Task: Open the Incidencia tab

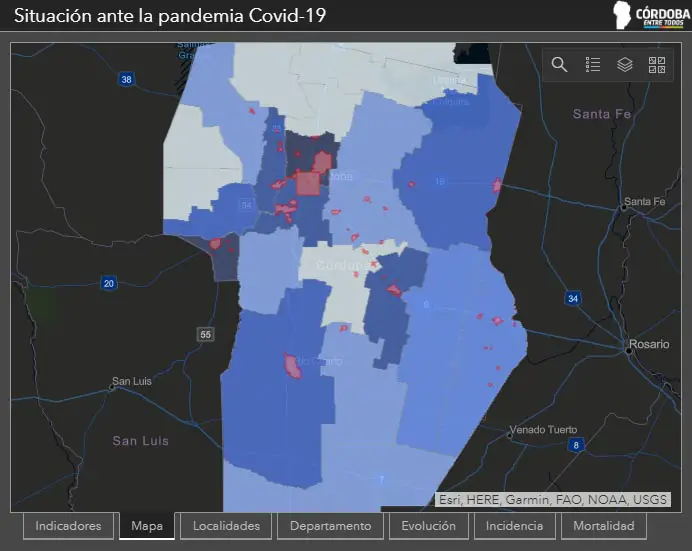Action: coord(514,526)
